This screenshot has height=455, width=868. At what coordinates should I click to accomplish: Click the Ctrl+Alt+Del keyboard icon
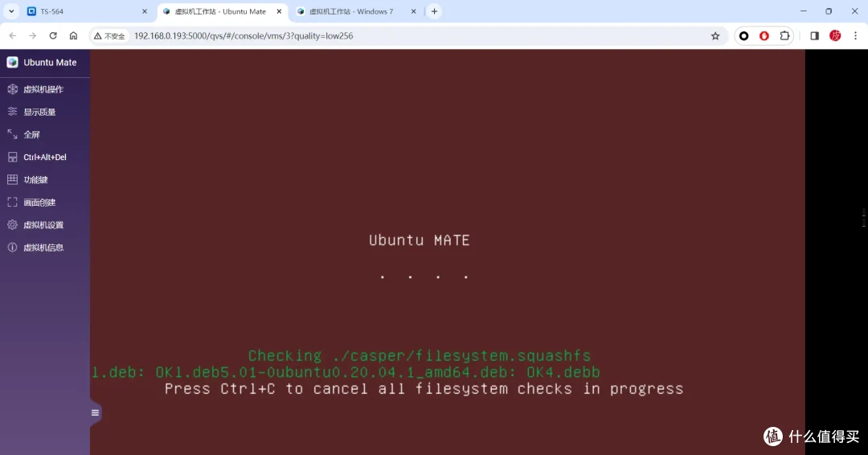coord(12,158)
